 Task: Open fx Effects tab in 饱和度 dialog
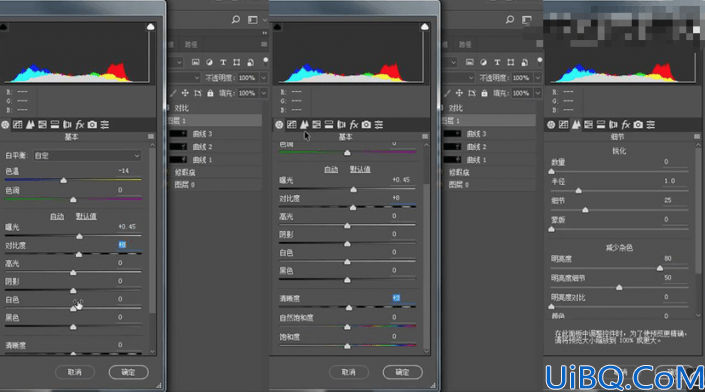tap(354, 125)
